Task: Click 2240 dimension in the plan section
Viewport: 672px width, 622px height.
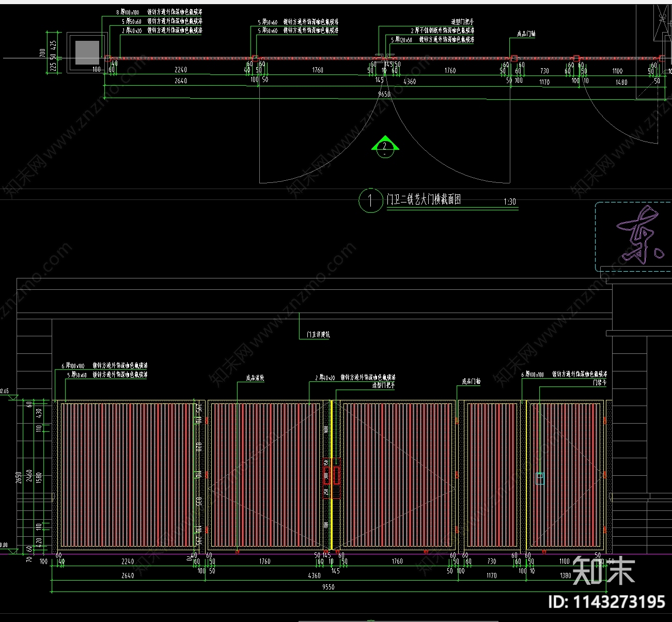Action: 181,70
